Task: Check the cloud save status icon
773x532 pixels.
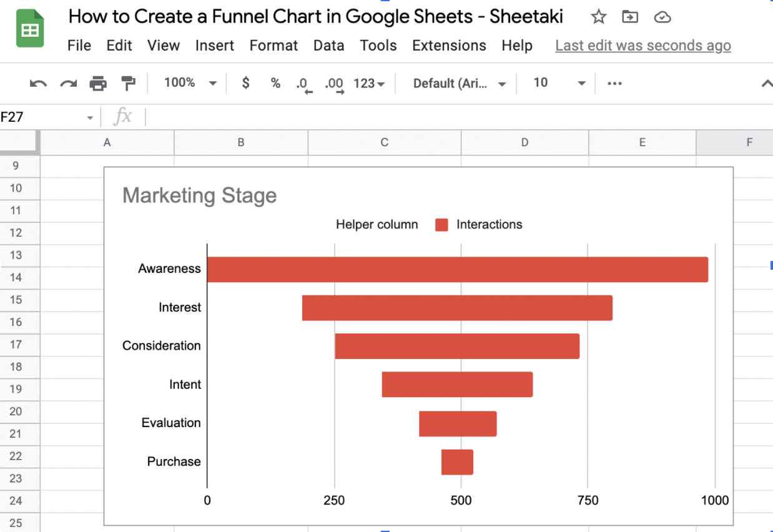Action: click(x=662, y=17)
